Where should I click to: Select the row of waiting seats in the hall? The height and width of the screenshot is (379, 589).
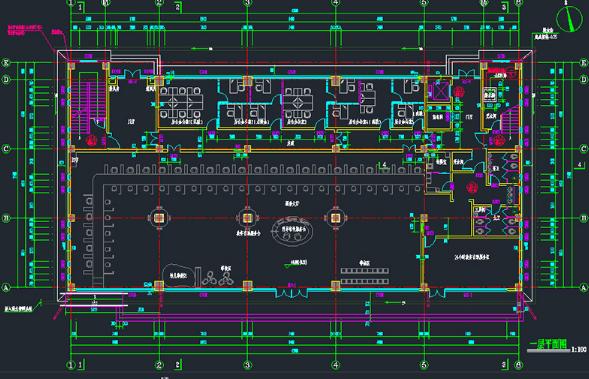coord(365,276)
